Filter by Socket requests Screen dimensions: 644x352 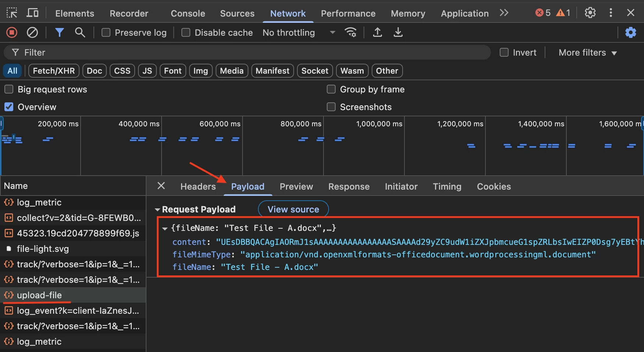[x=315, y=71]
